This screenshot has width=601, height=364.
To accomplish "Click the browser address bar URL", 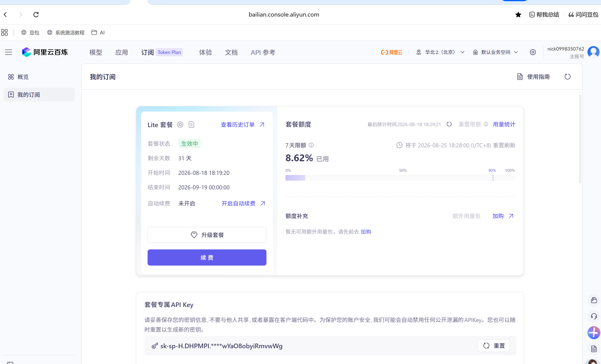I will [x=284, y=15].
